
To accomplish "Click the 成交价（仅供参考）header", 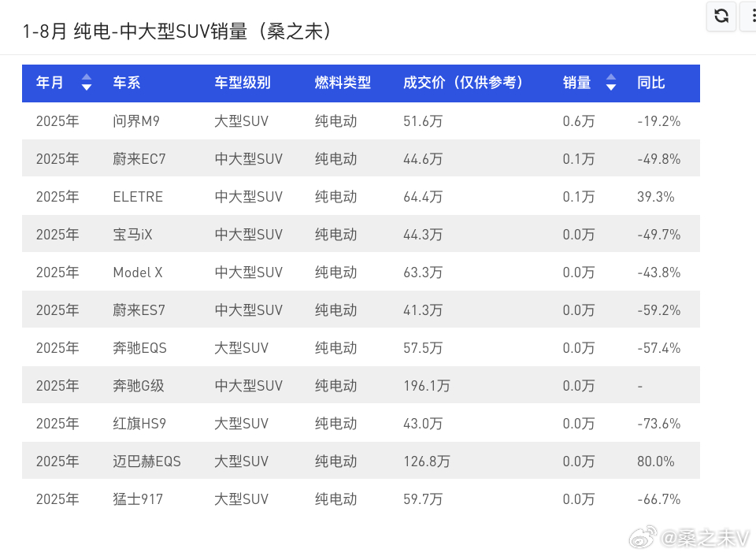I will pyautogui.click(x=463, y=83).
